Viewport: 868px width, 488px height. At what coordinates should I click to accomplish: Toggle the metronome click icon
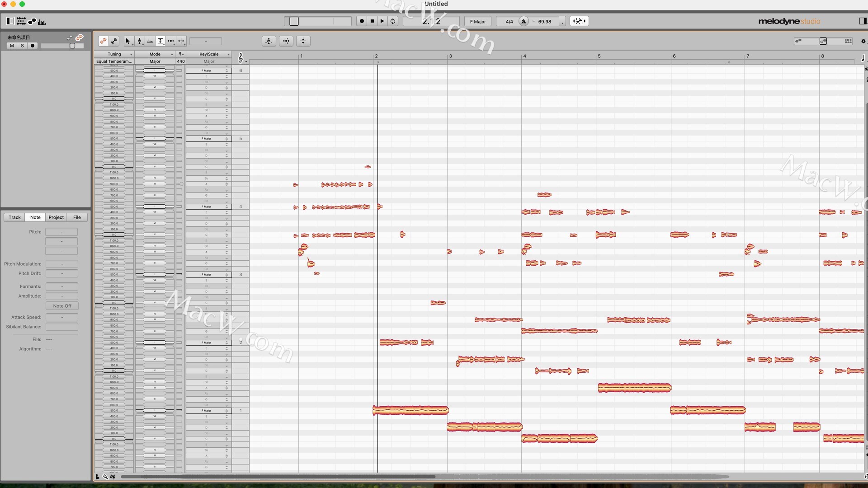[x=524, y=21]
